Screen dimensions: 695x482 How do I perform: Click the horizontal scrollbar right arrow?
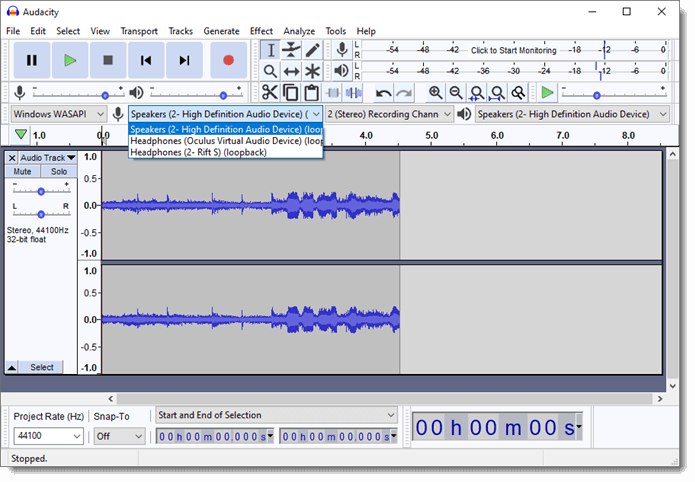660,399
